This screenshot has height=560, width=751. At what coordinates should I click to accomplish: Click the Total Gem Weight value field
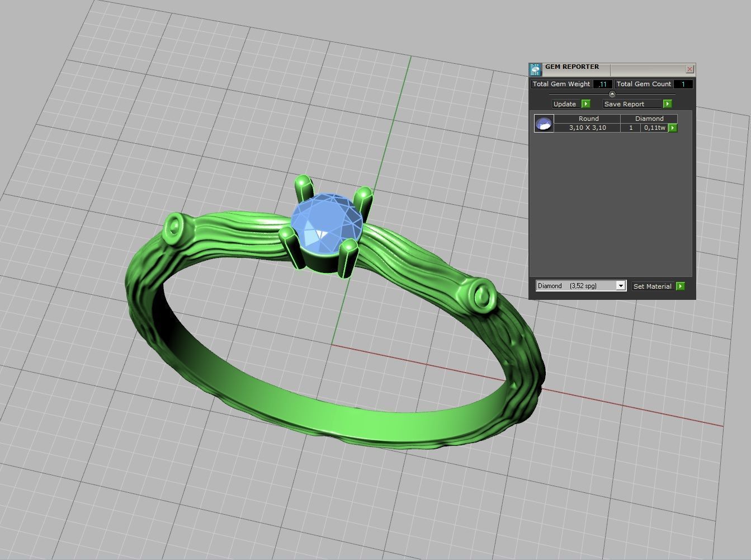[x=602, y=84]
